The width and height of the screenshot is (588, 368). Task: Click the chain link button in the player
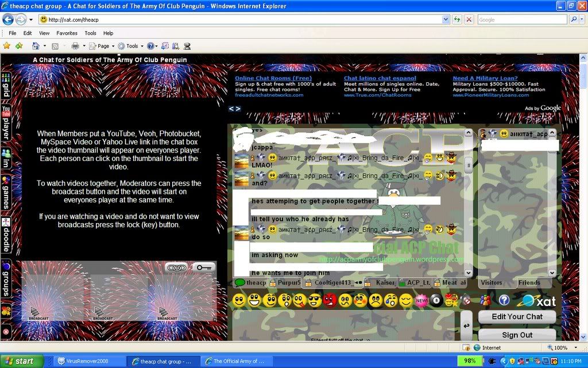click(176, 268)
